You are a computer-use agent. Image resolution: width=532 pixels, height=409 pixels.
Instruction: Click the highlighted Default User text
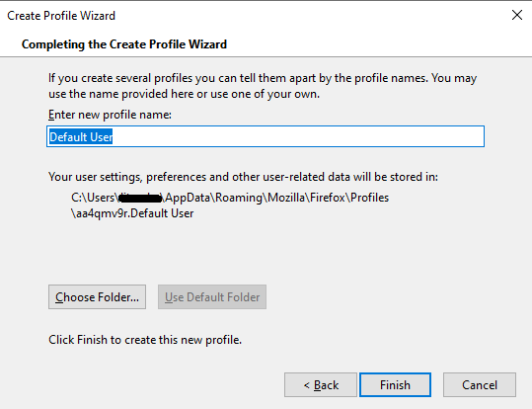[x=81, y=137]
